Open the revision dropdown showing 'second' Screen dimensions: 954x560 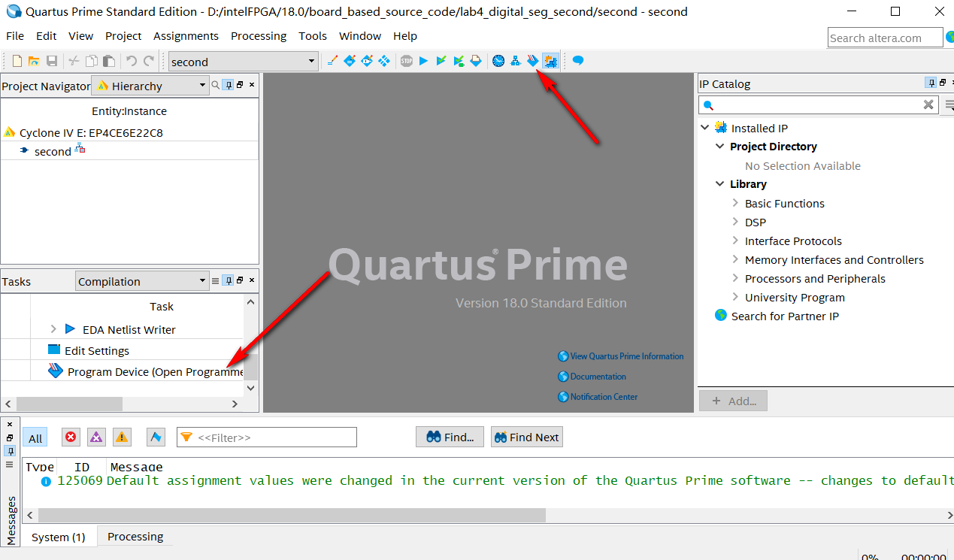click(310, 60)
